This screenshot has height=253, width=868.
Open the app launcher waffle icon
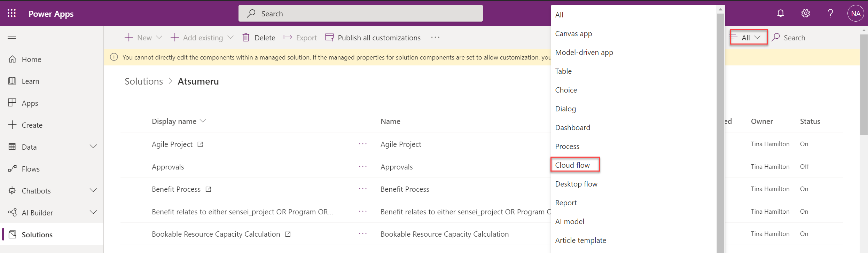(x=11, y=13)
